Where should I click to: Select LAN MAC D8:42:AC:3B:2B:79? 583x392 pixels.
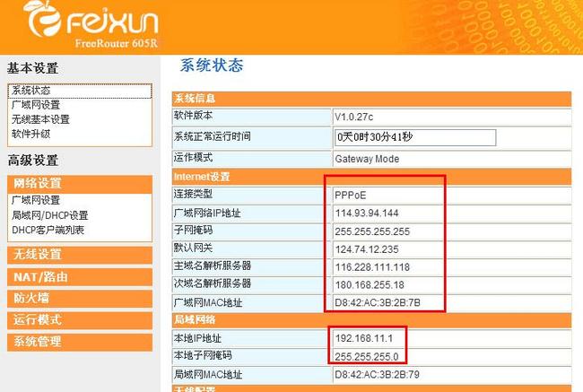click(377, 375)
